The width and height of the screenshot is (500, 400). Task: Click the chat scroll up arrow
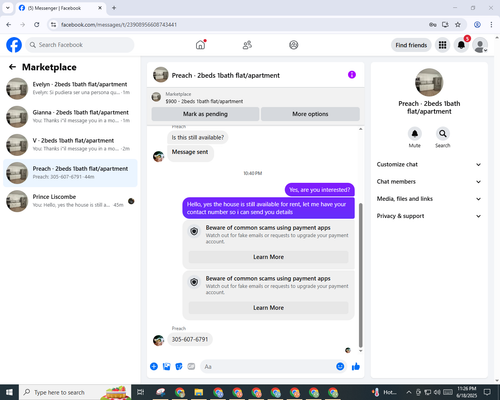click(x=360, y=129)
